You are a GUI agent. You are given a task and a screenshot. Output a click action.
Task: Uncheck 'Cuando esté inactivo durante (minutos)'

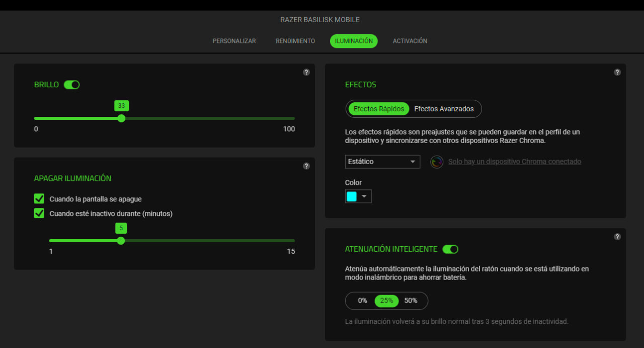39,214
